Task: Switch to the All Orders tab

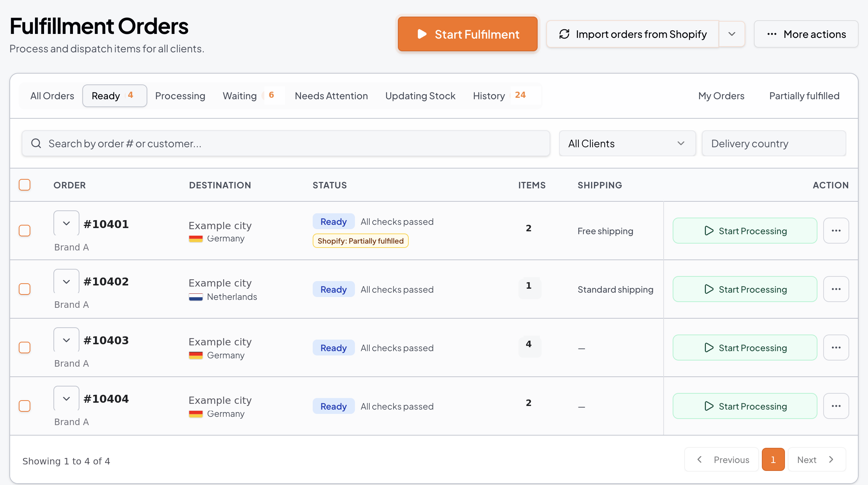Action: (x=52, y=96)
